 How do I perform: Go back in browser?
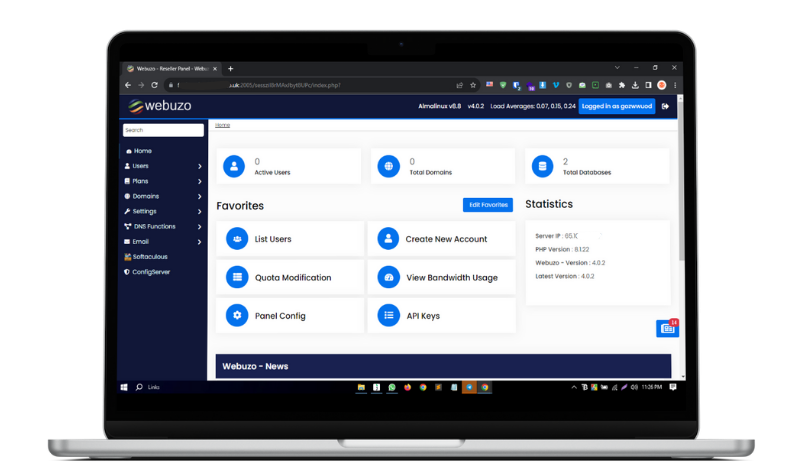pos(128,85)
